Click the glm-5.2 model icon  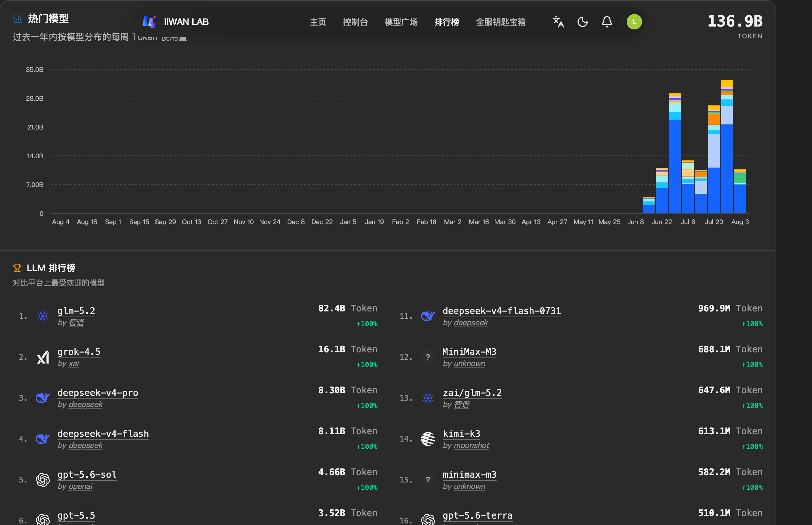43,316
